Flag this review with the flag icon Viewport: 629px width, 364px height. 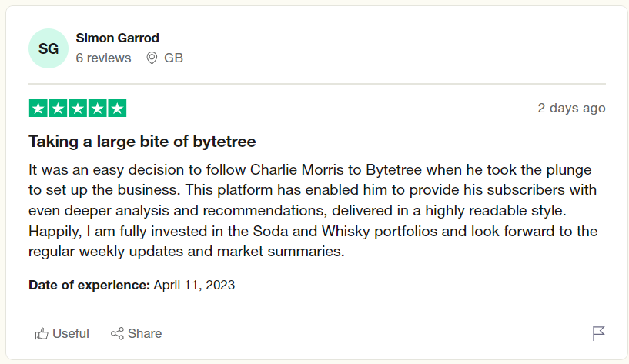pyautogui.click(x=598, y=333)
